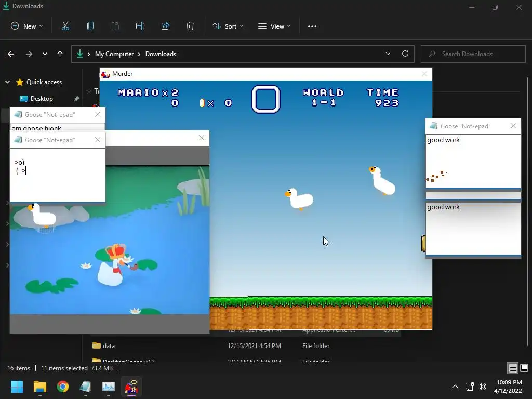Switch to large icons view layout
Image resolution: width=532 pixels, height=399 pixels.
coord(524,368)
